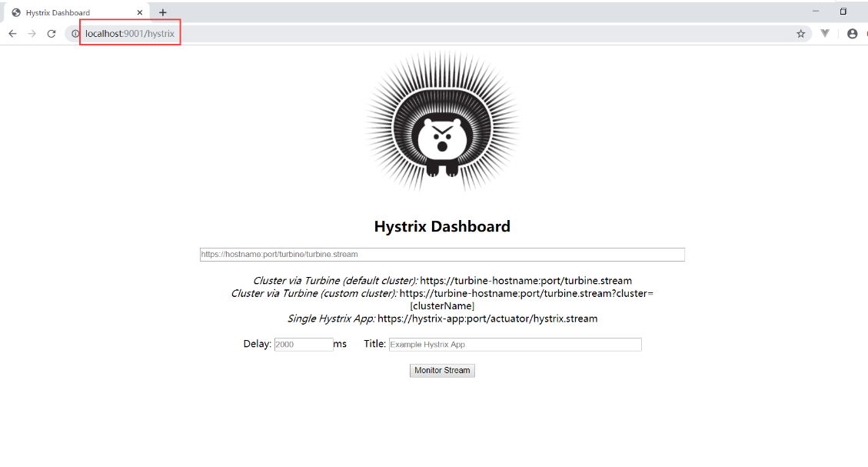The width and height of the screenshot is (868, 467).
Task: Click the Hystrix porcupine logo
Action: click(x=442, y=123)
